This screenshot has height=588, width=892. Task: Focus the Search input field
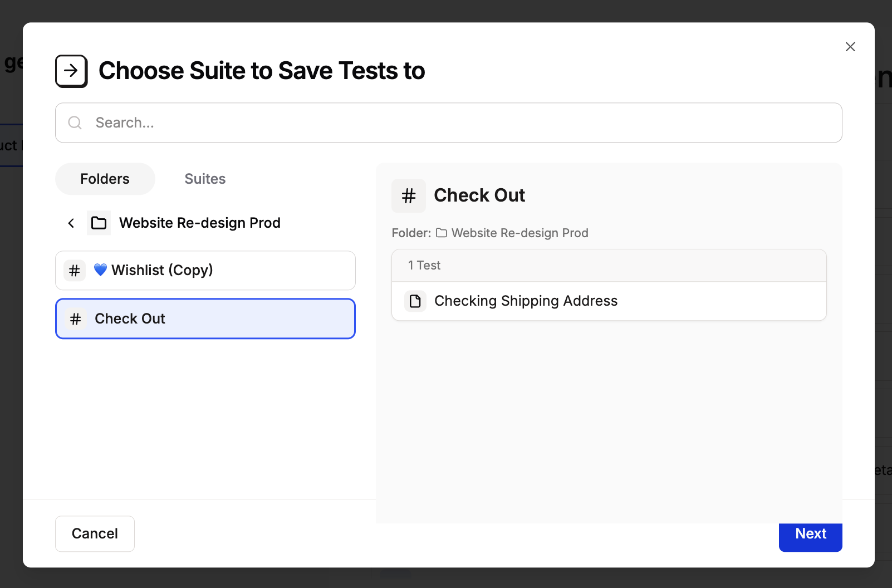click(x=457, y=122)
